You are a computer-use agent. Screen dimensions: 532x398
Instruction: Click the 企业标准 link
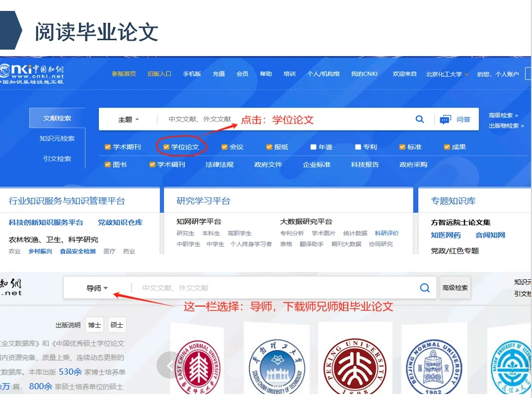pyautogui.click(x=316, y=164)
